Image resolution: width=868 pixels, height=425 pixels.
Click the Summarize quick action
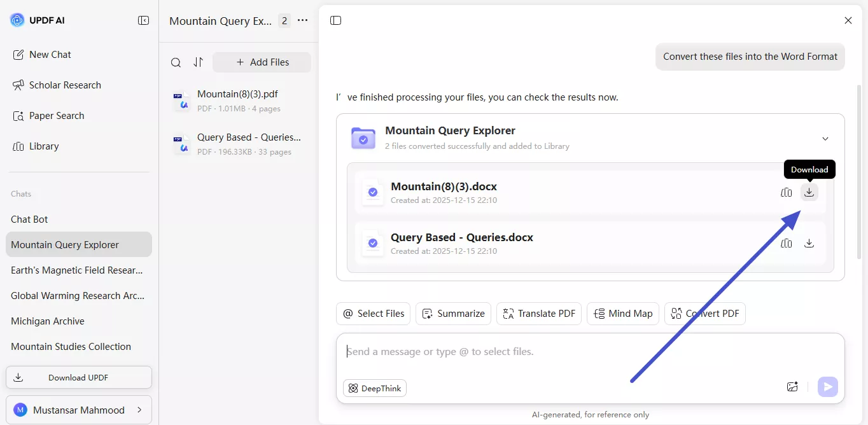[452, 314]
